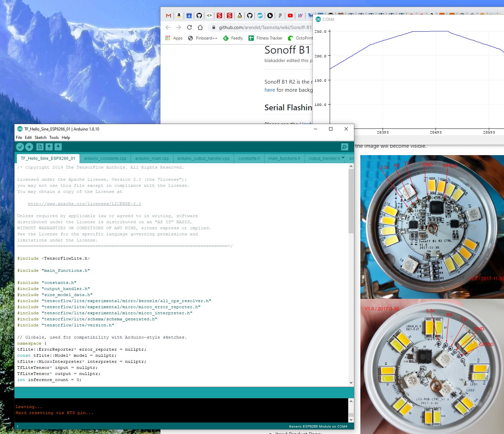Switch to the arduino_constants.cpp tab
The width and height of the screenshot is (504, 434).
point(105,158)
